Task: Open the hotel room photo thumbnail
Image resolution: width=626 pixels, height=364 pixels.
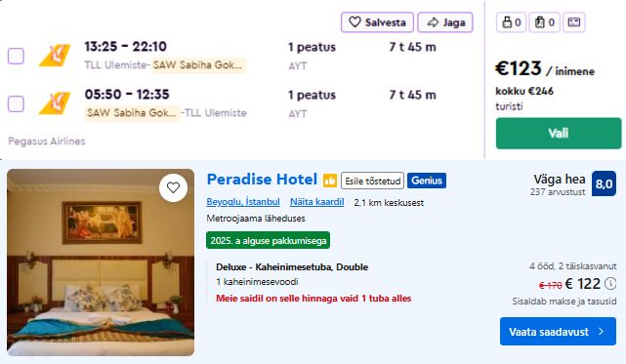Action: [x=101, y=263]
